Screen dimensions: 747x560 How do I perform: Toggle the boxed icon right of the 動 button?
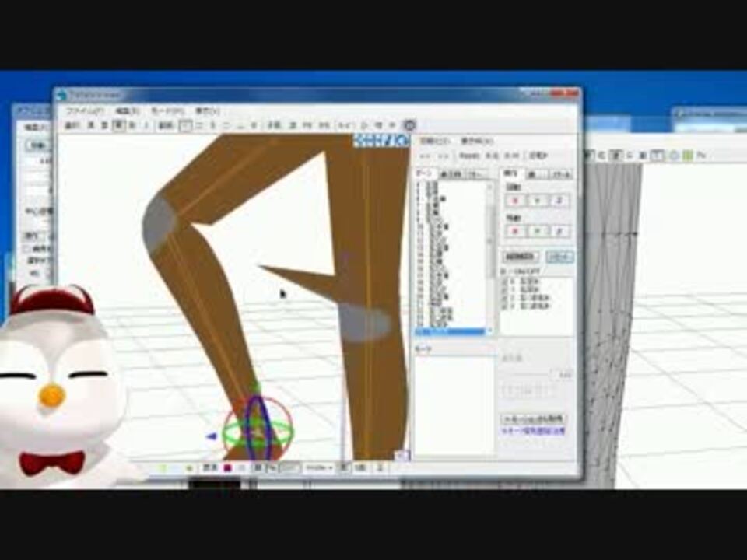185,126
